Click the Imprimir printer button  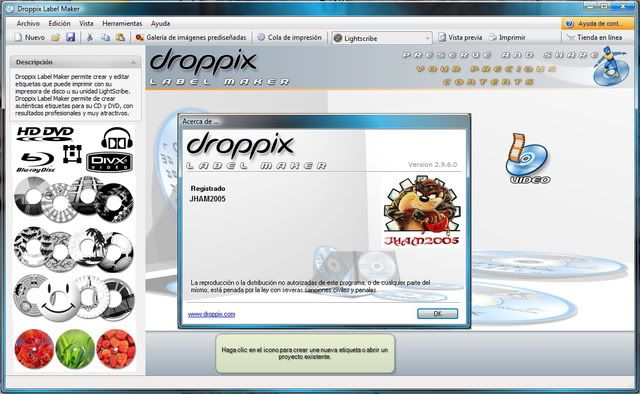(507, 38)
